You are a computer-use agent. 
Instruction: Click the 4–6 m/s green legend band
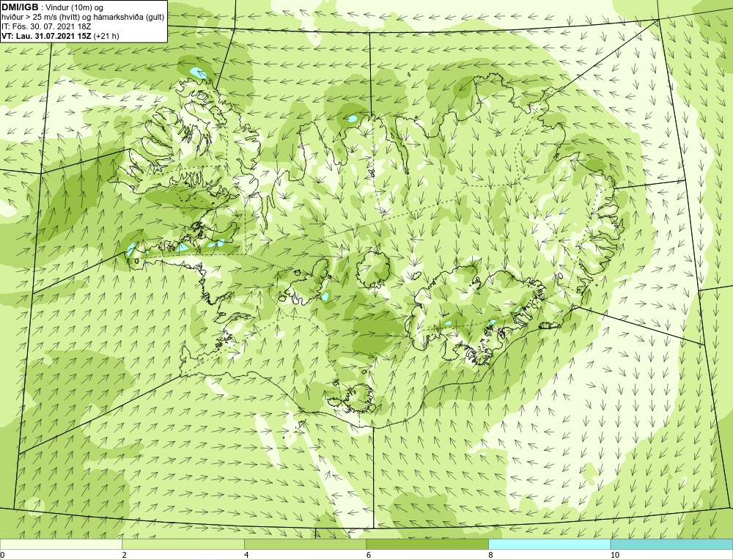tap(305, 544)
